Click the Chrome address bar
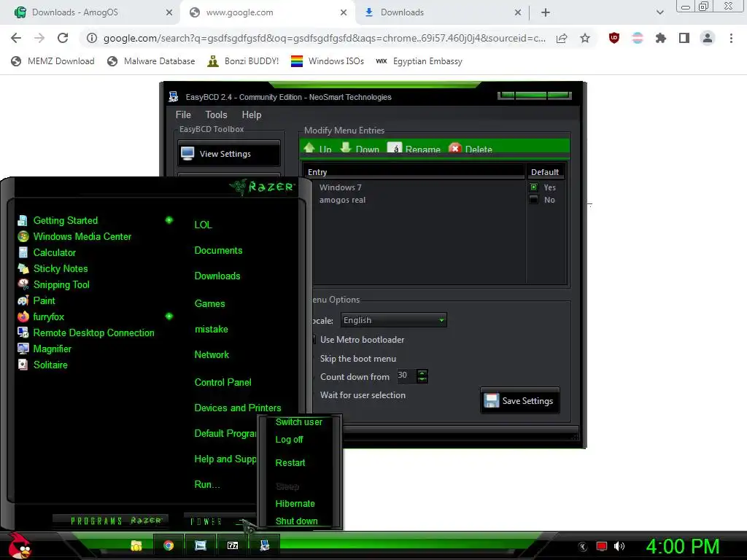The image size is (747, 560). click(324, 38)
